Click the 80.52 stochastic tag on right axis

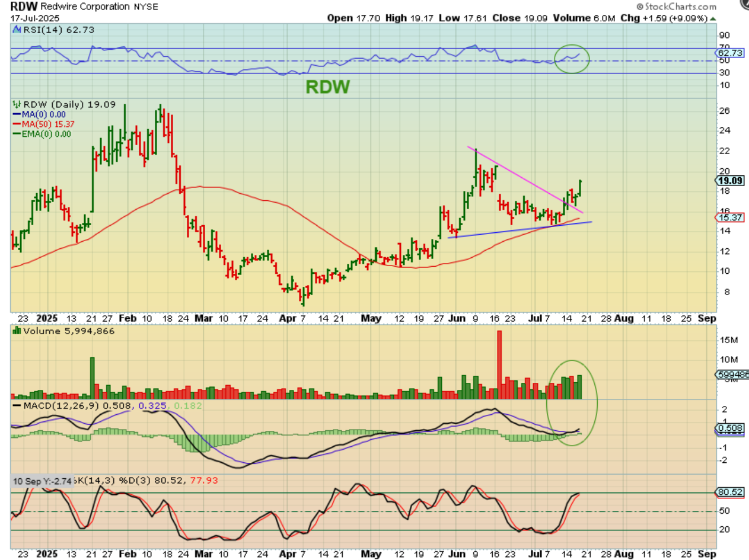728,492
